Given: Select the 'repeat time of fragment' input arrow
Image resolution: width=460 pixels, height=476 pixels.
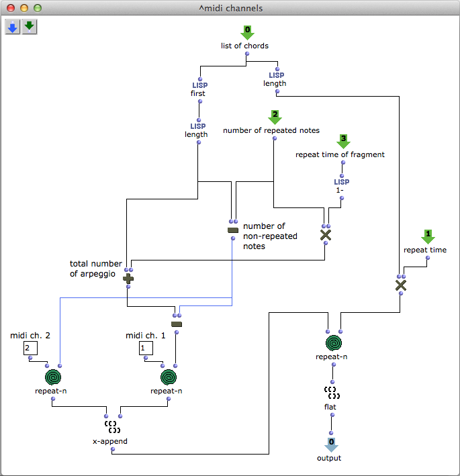Looking at the screenshot, I should point(343,142).
